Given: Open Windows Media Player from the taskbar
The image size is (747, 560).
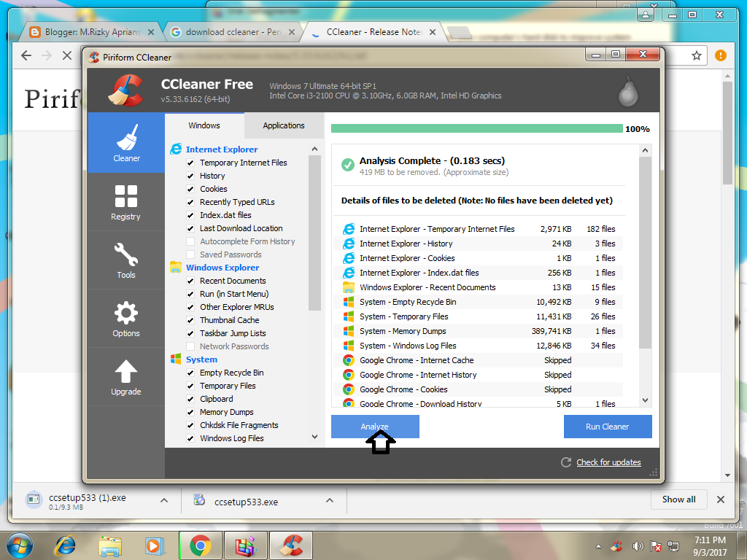Looking at the screenshot, I should point(154,545).
